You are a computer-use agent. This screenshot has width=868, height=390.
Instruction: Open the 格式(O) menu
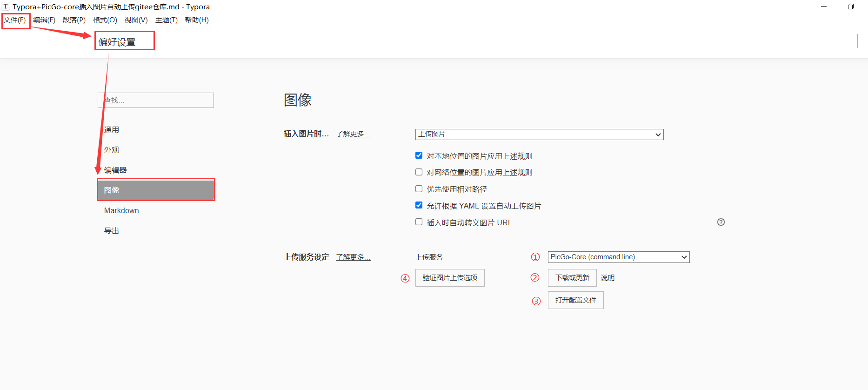click(x=105, y=20)
